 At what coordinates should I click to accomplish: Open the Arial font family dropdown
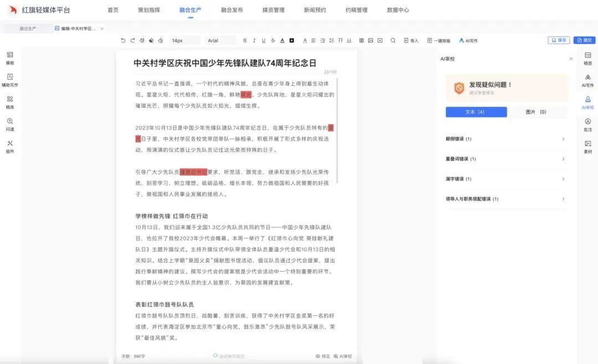coord(220,40)
